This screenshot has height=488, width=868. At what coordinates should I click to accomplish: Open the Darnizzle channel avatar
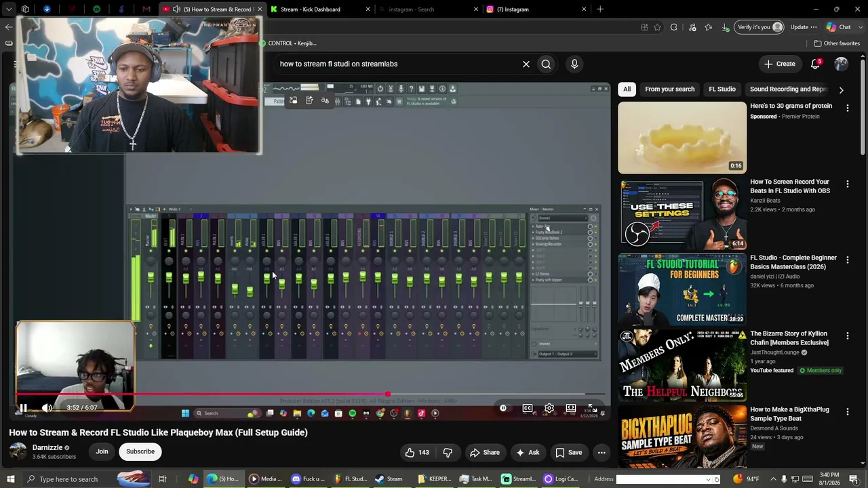[18, 451]
